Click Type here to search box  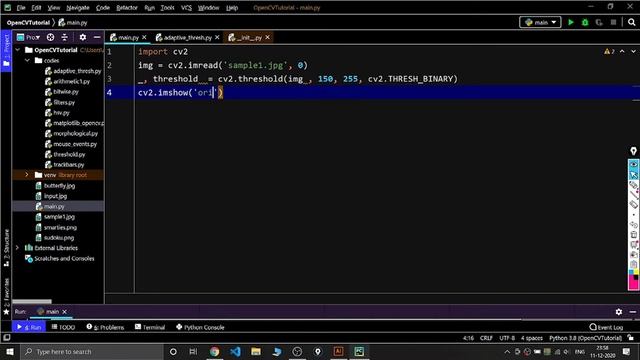(92, 351)
